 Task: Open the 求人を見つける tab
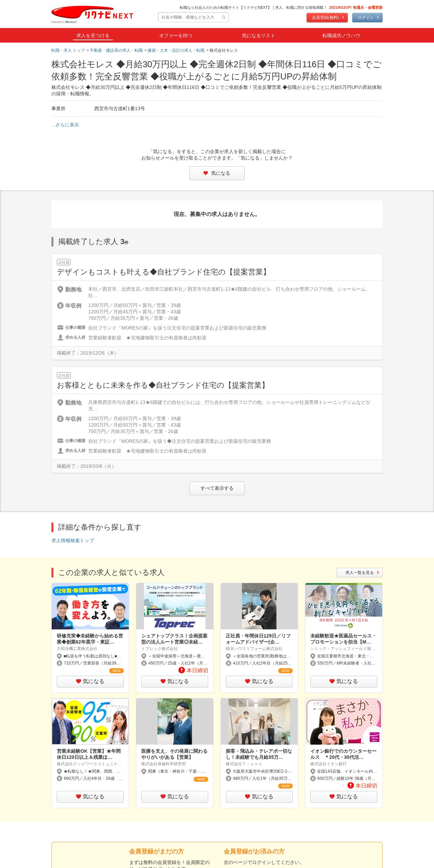click(x=93, y=35)
